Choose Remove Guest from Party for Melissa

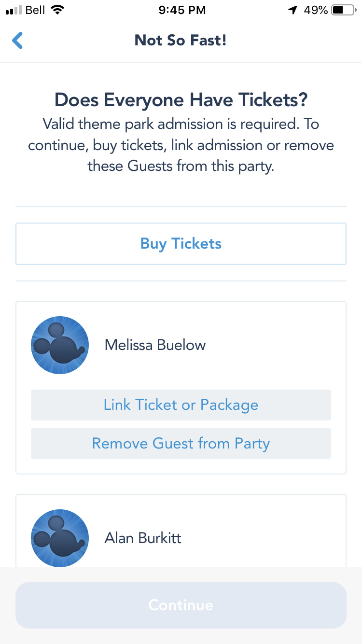point(181,444)
